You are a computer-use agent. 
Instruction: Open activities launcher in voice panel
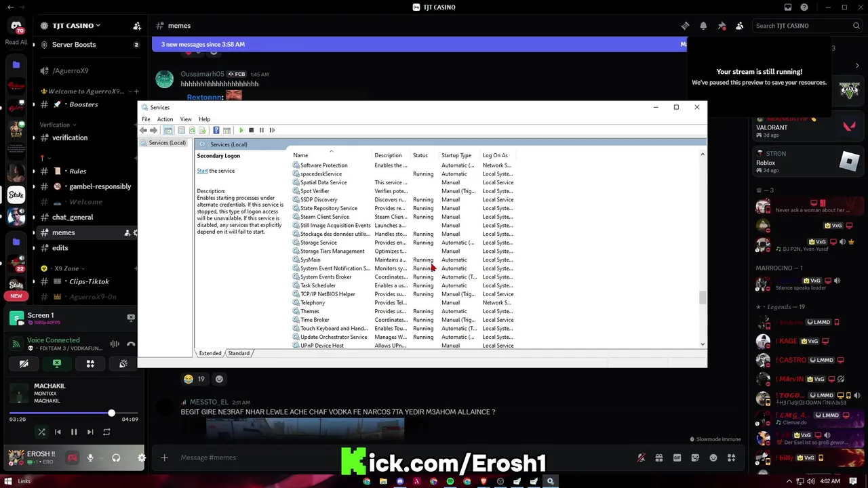[x=90, y=364]
